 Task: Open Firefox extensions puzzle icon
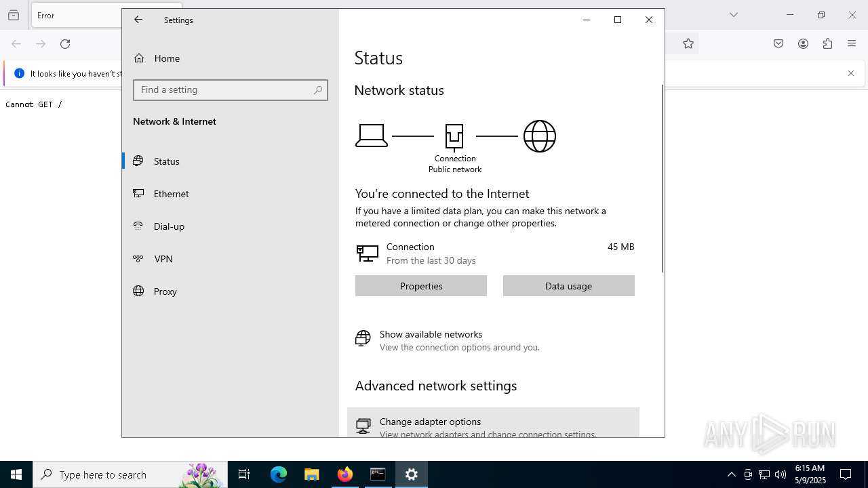tap(827, 44)
